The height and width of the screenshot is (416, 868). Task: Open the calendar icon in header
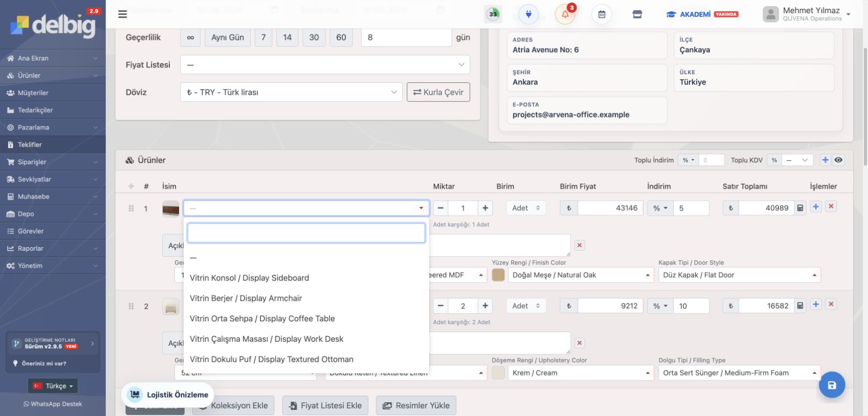602,14
